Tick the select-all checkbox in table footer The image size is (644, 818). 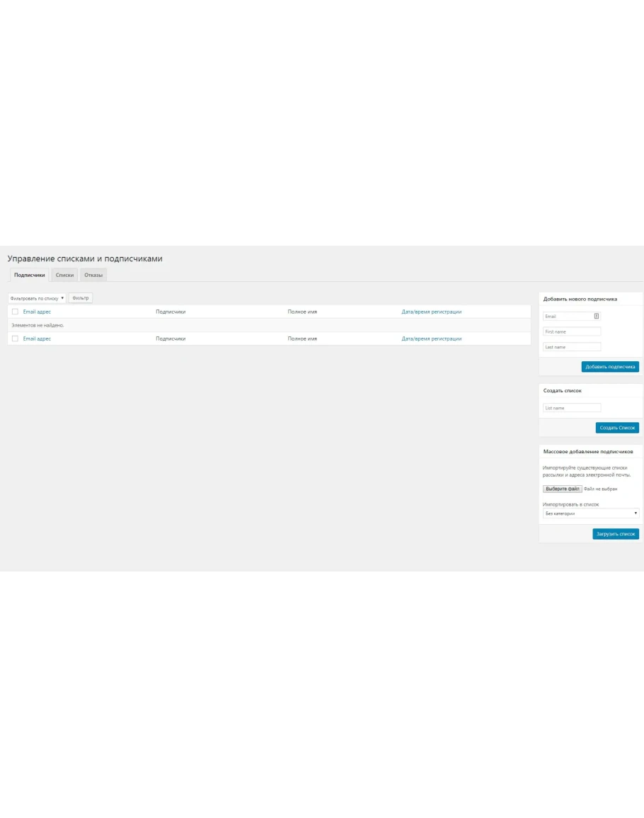15,339
